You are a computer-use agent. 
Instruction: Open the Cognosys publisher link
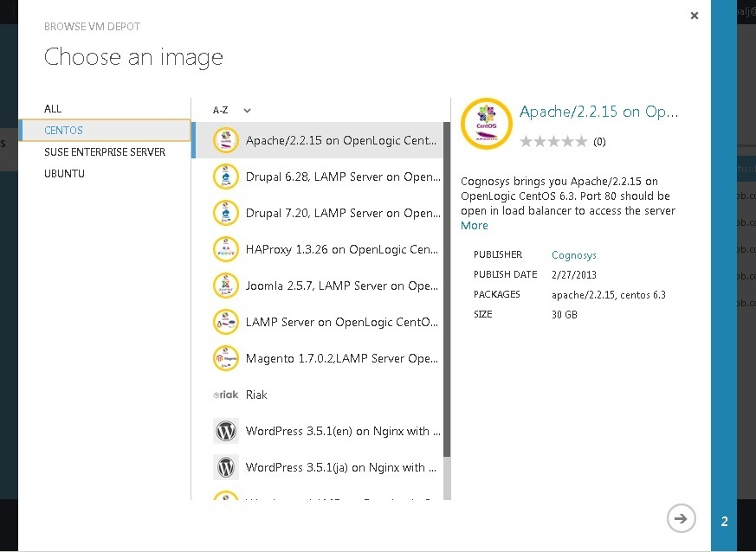574,255
